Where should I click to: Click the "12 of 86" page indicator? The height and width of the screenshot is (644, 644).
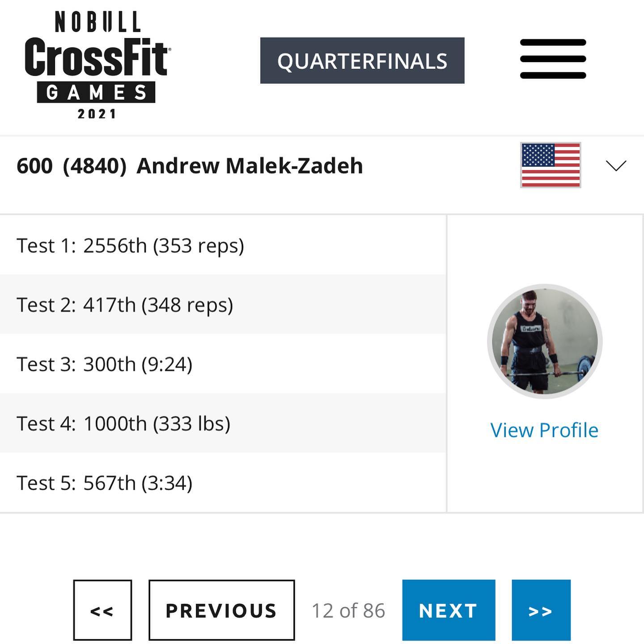pos(348,610)
